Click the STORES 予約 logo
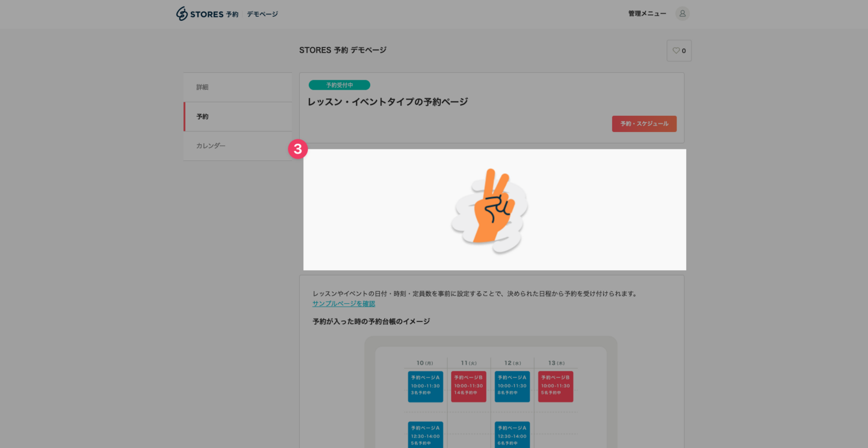 207,14
